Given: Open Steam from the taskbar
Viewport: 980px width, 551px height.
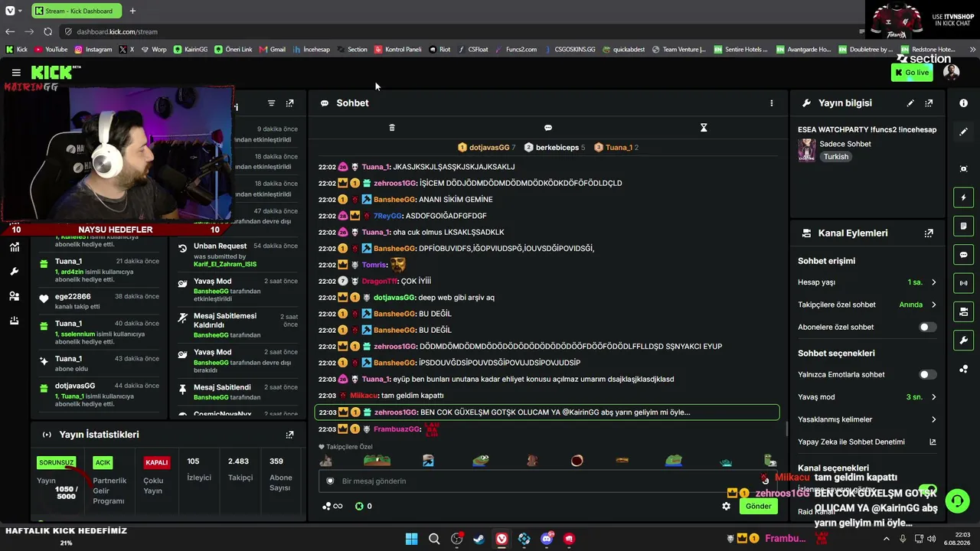Looking at the screenshot, I should click(x=479, y=539).
